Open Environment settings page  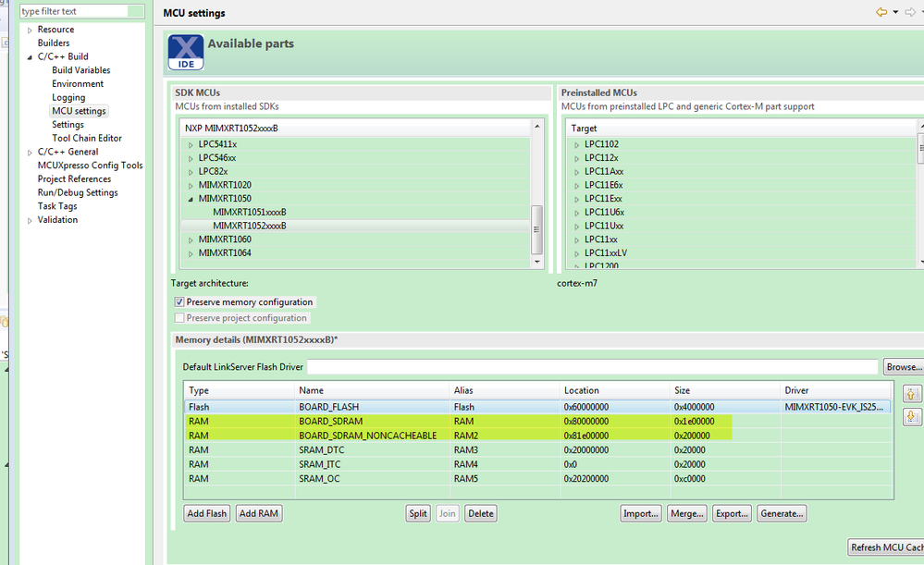[x=77, y=83]
